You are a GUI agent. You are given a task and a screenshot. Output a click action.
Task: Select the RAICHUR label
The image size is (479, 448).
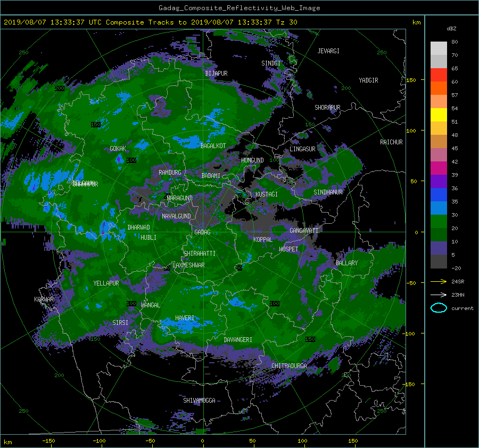pyautogui.click(x=391, y=142)
